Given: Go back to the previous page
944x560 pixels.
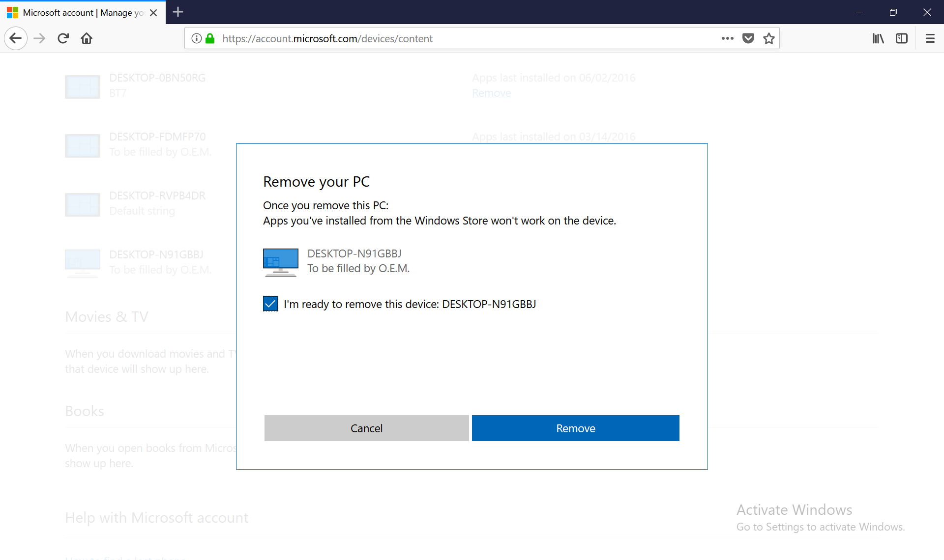Looking at the screenshot, I should click(16, 38).
